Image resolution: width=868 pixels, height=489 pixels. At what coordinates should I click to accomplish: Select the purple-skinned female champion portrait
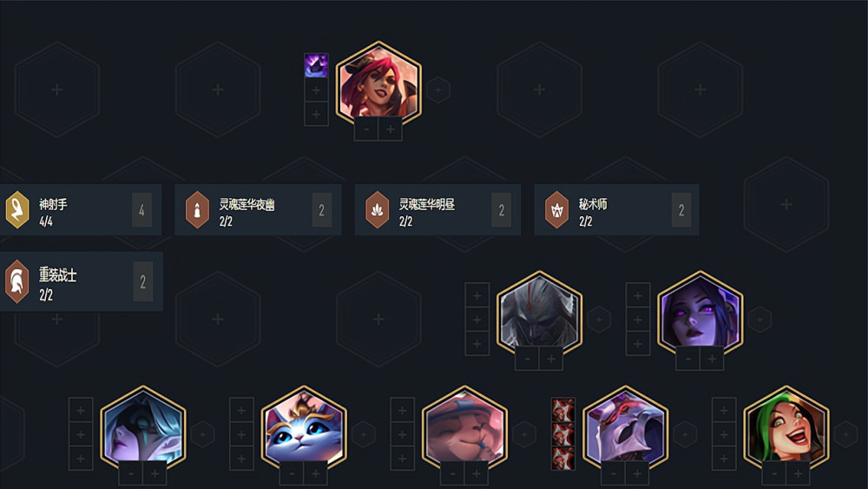pyautogui.click(x=700, y=314)
